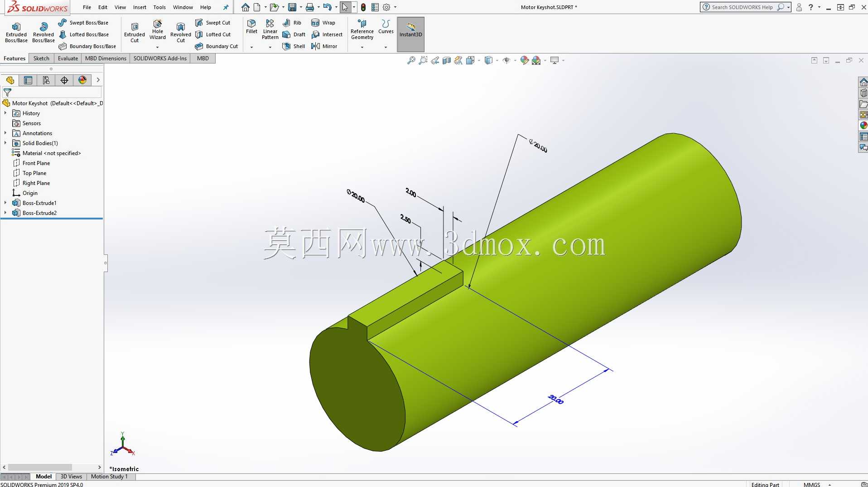Switch to the 3D Views tab

[71, 477]
